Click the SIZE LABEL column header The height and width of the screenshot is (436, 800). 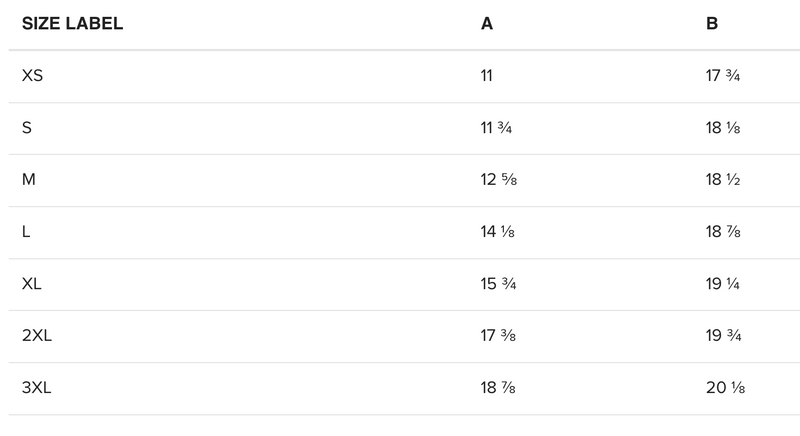pos(72,24)
